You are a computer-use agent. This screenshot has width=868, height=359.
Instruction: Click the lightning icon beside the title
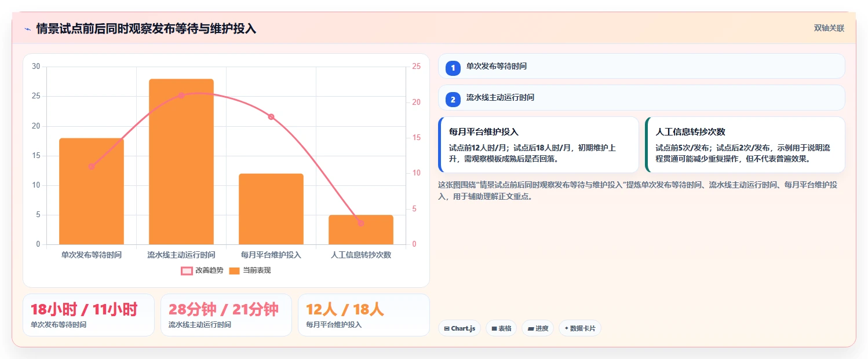point(27,29)
